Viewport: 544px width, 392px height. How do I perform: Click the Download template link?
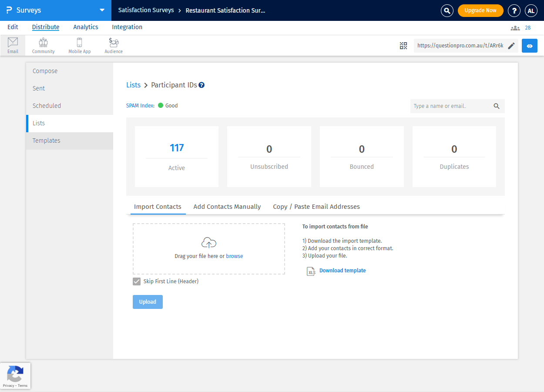(x=343, y=271)
